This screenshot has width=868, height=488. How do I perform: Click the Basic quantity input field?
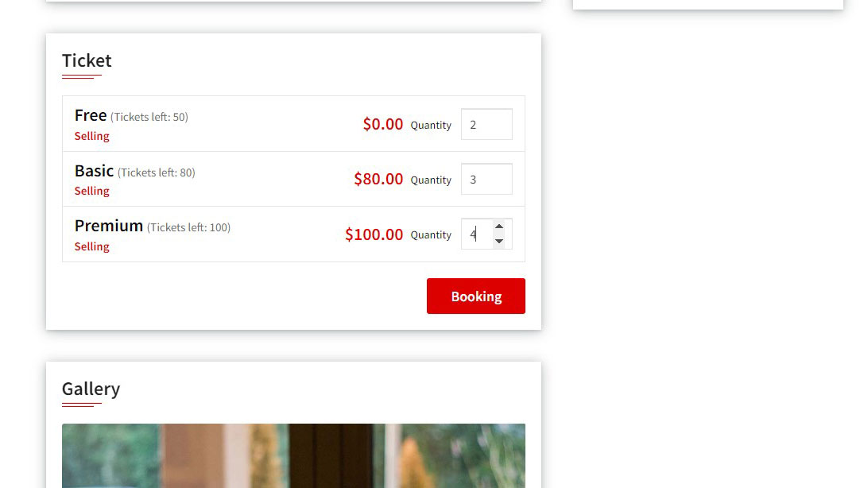pyautogui.click(x=486, y=179)
